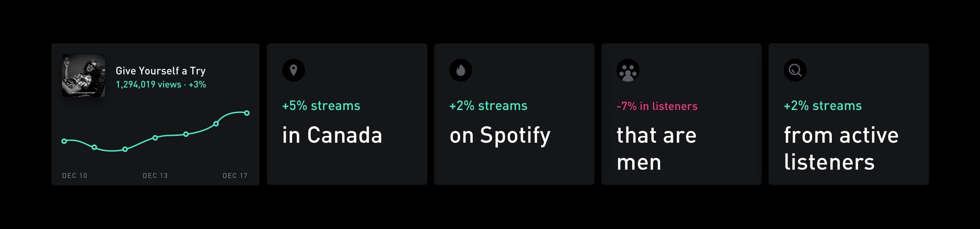980x229 pixels.
Task: Select the rightmost data point on the chart
Action: click(247, 113)
